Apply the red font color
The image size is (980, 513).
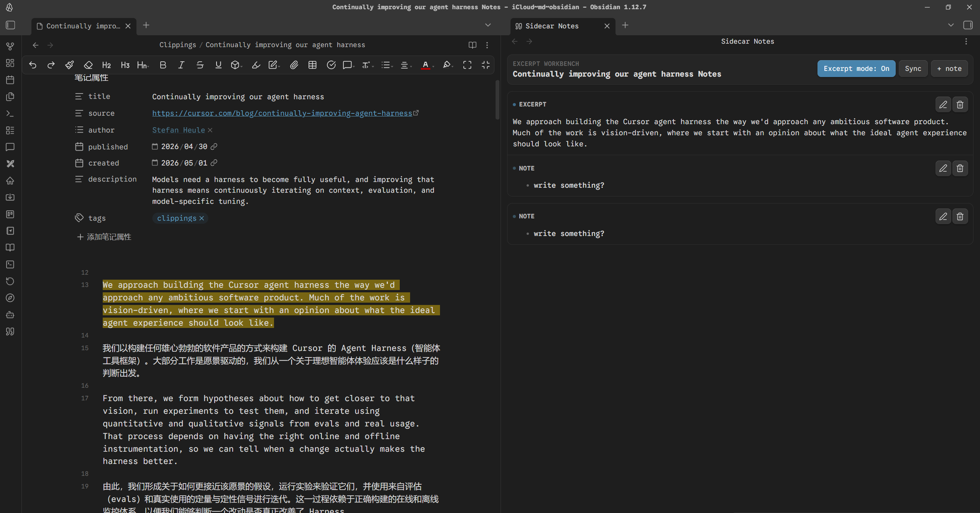pyautogui.click(x=425, y=65)
